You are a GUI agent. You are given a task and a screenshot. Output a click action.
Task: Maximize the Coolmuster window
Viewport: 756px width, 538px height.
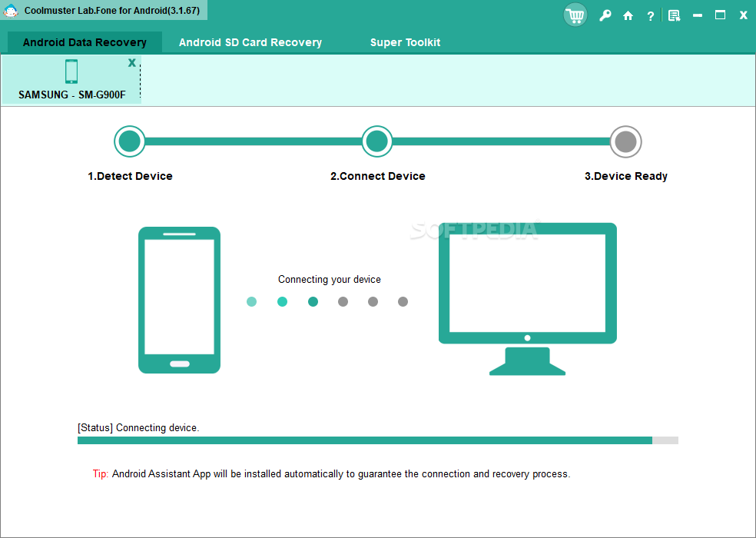pos(721,15)
